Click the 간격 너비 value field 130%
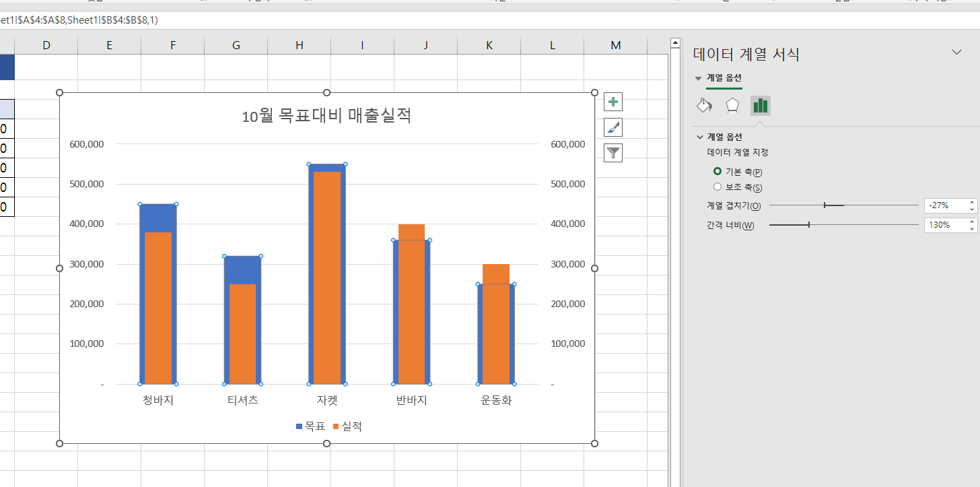 click(x=945, y=225)
